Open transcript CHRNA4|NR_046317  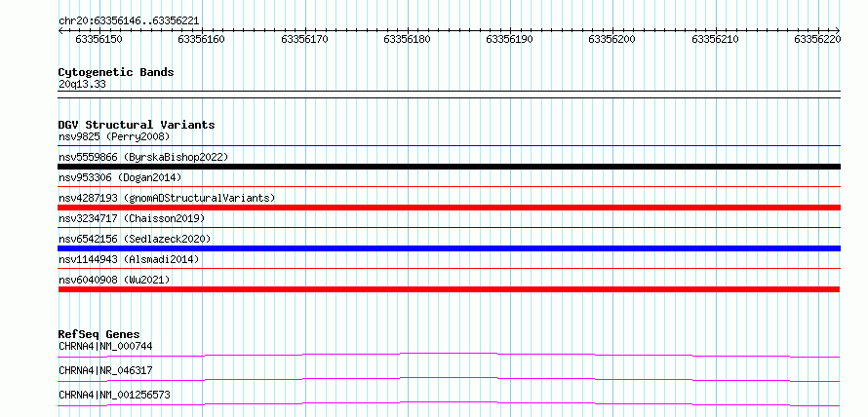[x=105, y=370]
